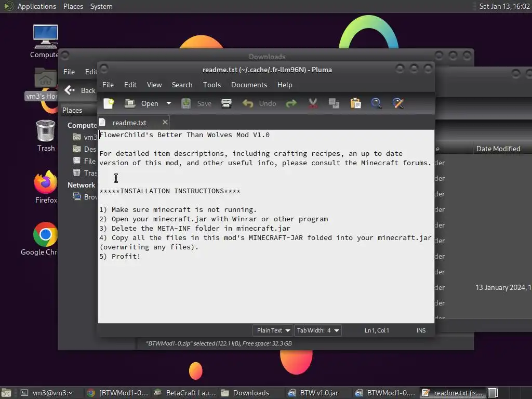Click the Trash entry icon in Downloads sidebar
Viewport: 532px width, 399px height.
tap(77, 172)
